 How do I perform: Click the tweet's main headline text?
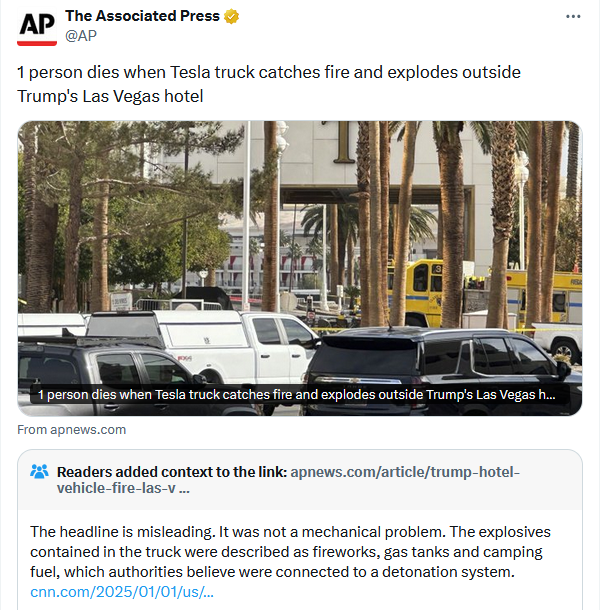pyautogui.click(x=269, y=84)
